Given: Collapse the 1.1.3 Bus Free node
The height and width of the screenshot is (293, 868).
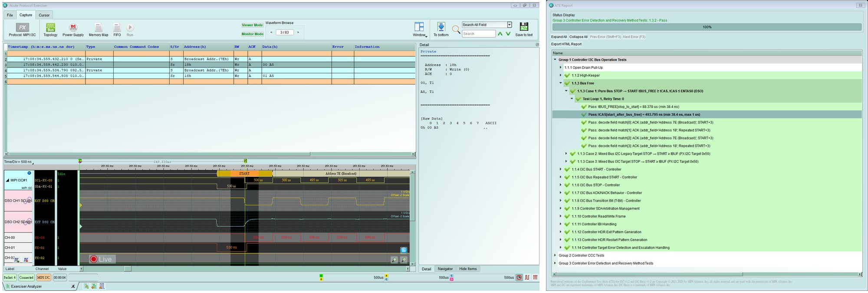Looking at the screenshot, I should pos(561,83).
